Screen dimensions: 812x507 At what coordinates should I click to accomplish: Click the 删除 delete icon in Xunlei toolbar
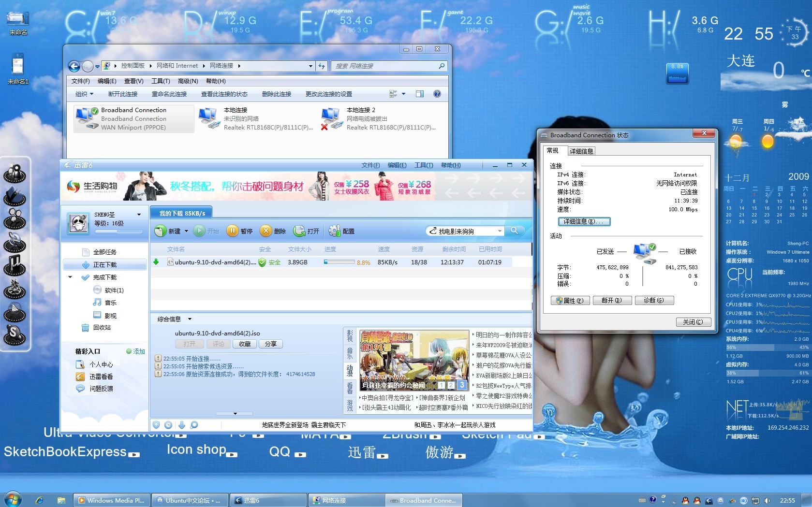tap(266, 231)
